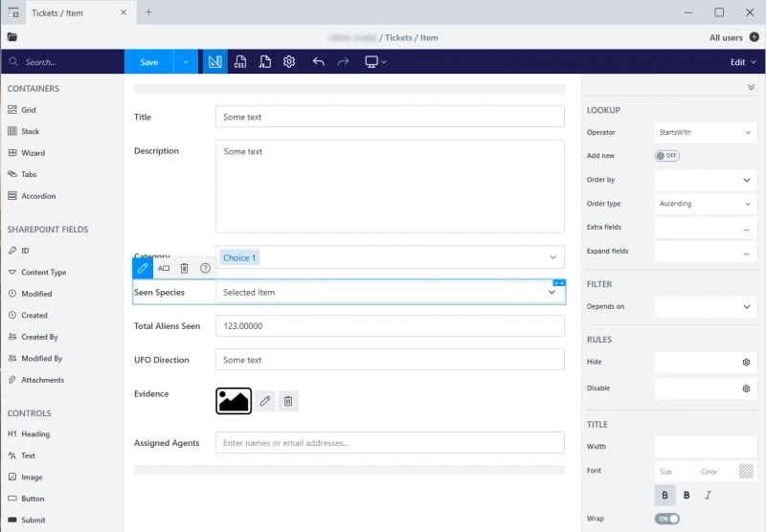
Task: Click the edit pencil on Seen Species field
Action: [143, 268]
